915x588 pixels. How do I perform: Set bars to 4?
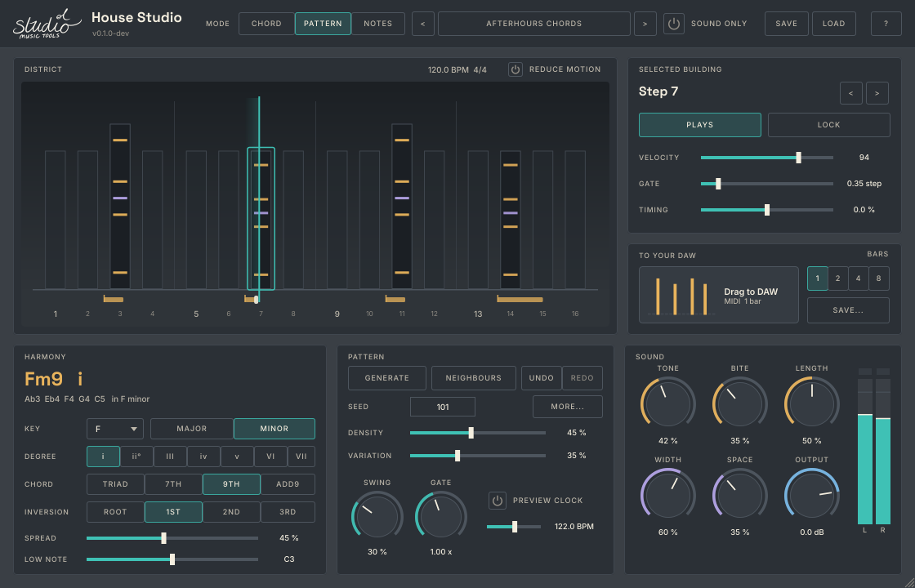[858, 278]
